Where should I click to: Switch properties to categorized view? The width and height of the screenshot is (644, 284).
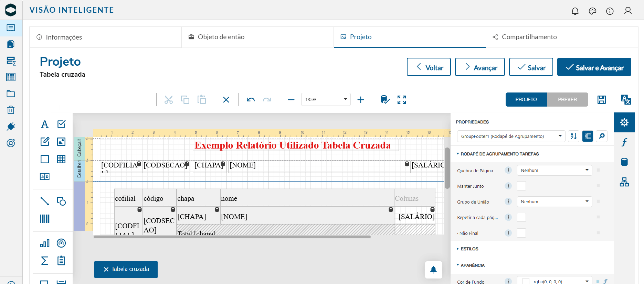pos(588,136)
